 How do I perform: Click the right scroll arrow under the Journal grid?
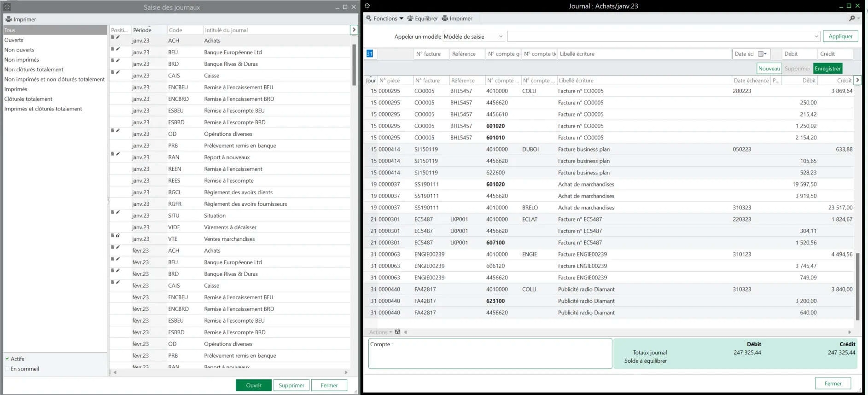850,332
